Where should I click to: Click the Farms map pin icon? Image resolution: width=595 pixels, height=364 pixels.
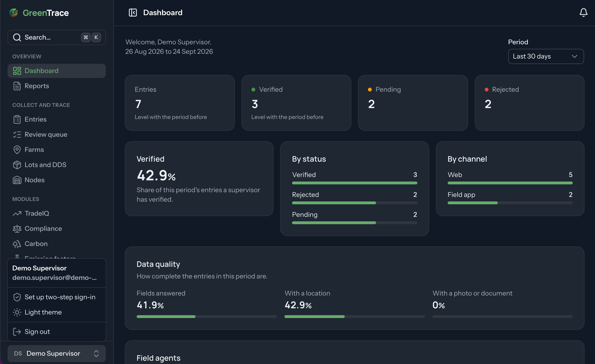[x=17, y=150]
